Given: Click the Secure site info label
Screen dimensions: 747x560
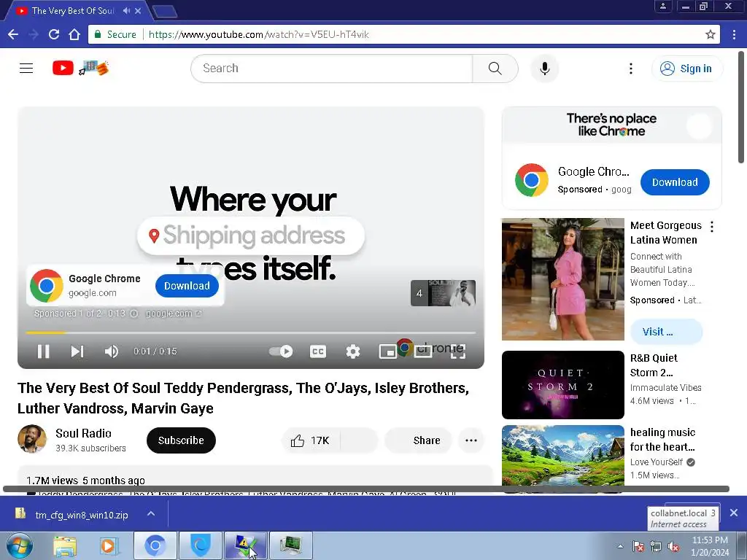Looking at the screenshot, I should pos(116,34).
